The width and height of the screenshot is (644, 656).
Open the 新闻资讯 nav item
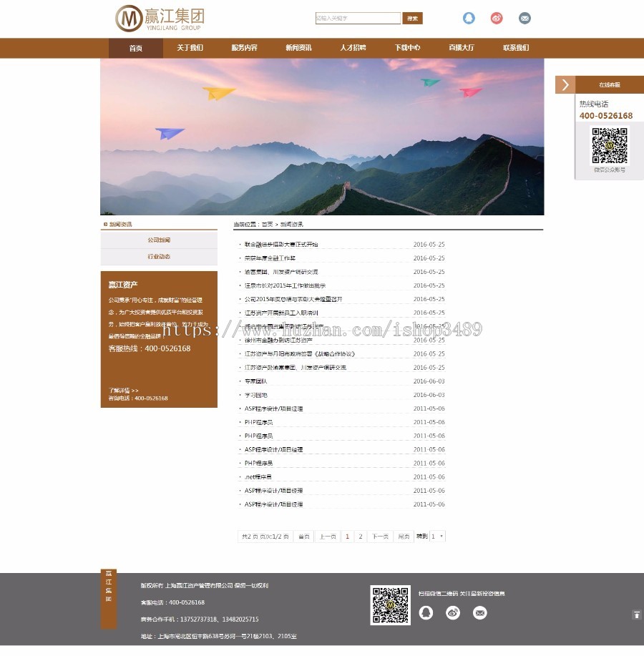click(x=299, y=48)
